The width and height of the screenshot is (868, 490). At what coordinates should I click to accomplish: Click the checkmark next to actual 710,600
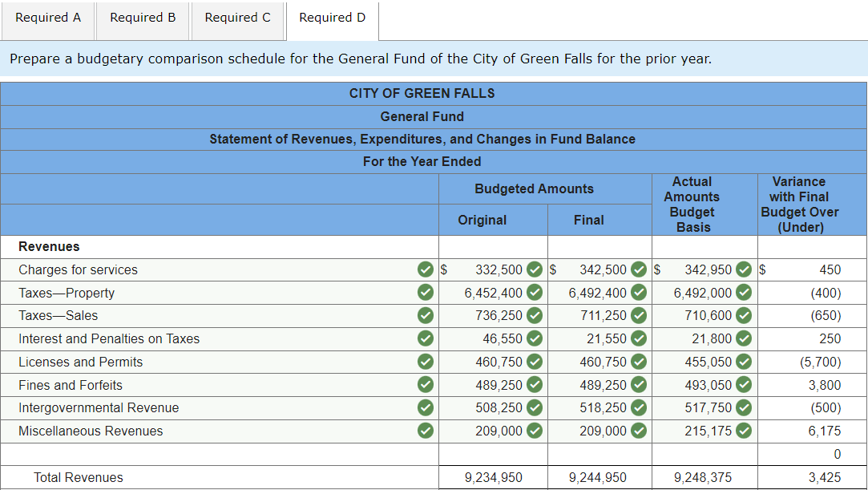(x=744, y=316)
